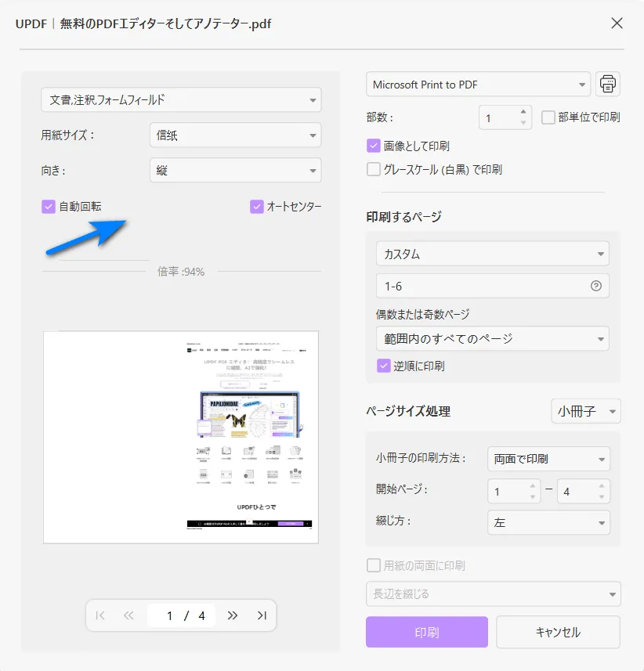Open the 両面で印刷 booklet method dropdown

pyautogui.click(x=549, y=459)
